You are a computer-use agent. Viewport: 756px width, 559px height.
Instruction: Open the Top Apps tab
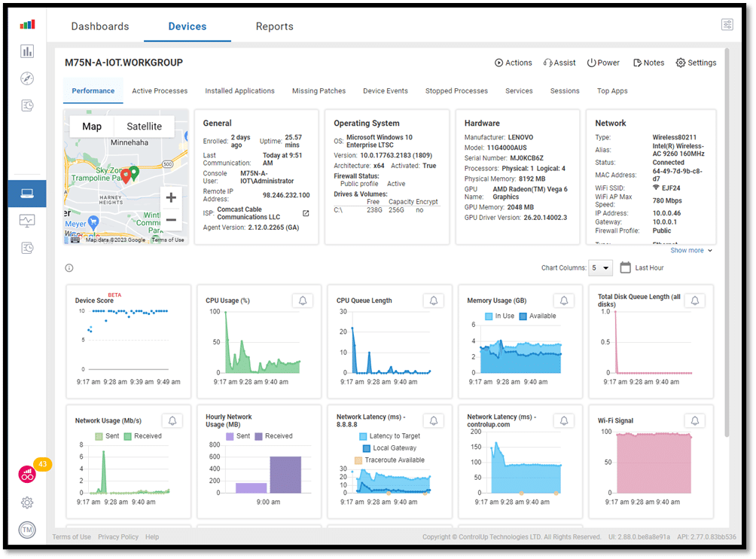612,90
